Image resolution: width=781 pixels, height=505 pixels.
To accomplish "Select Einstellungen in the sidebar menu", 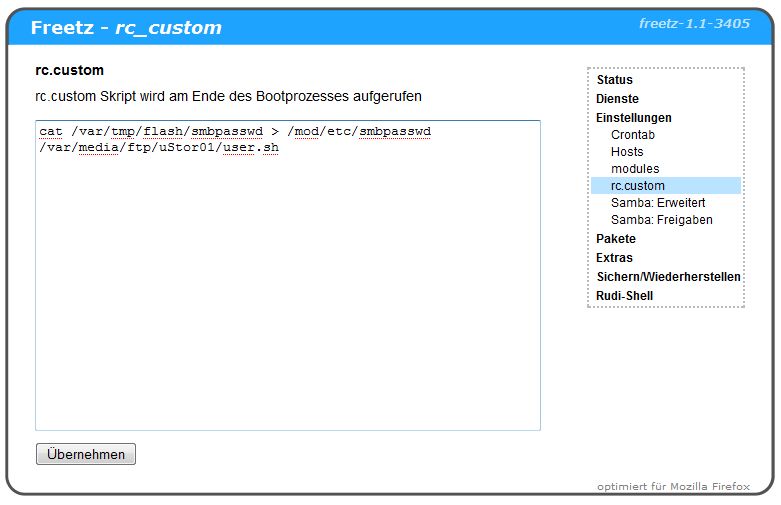I will 633,118.
